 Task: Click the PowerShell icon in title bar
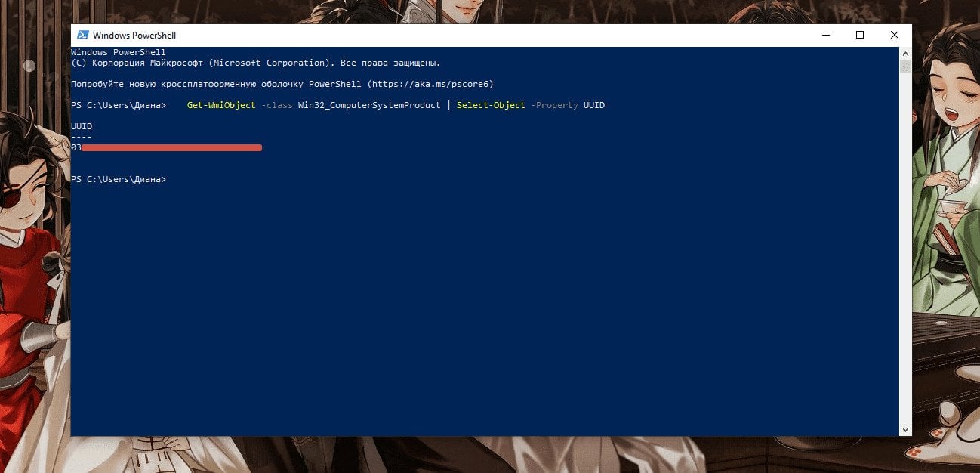[82, 36]
